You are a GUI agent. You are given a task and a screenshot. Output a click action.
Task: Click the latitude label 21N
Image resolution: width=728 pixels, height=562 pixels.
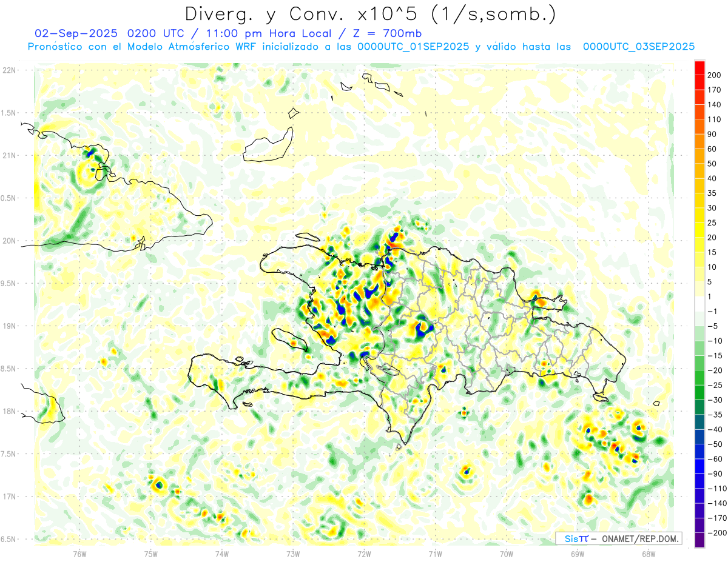(x=9, y=156)
